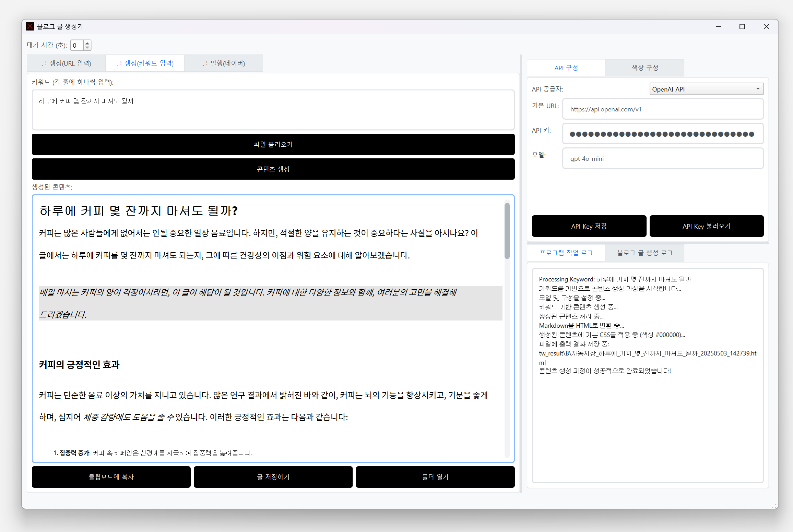Focus the 대기 시간 number field

[77, 45]
